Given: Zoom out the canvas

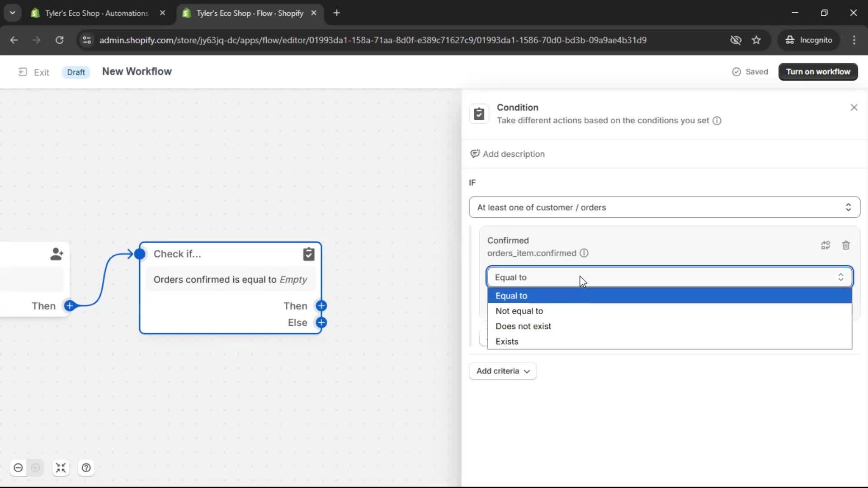Looking at the screenshot, I should coord(18,468).
